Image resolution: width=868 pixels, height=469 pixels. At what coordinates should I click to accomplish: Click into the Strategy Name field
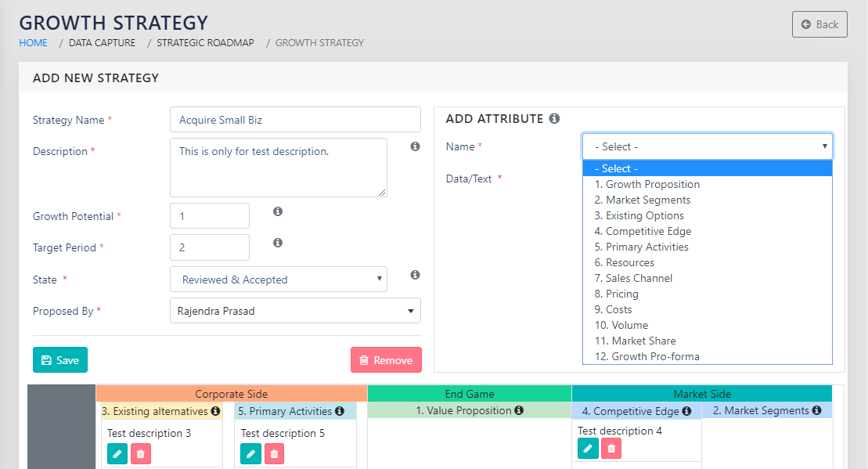click(x=295, y=120)
